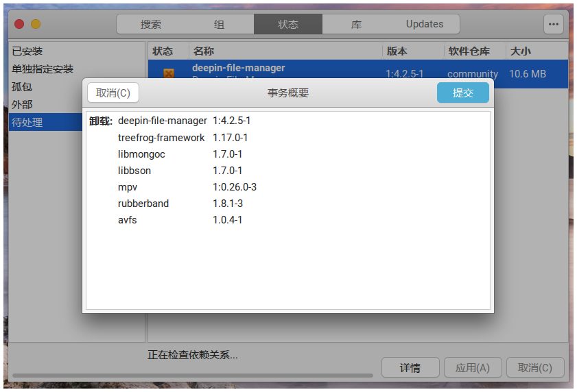577x392 pixels.
Task: Click treefrog-framework in the uninstall list
Action: point(161,138)
